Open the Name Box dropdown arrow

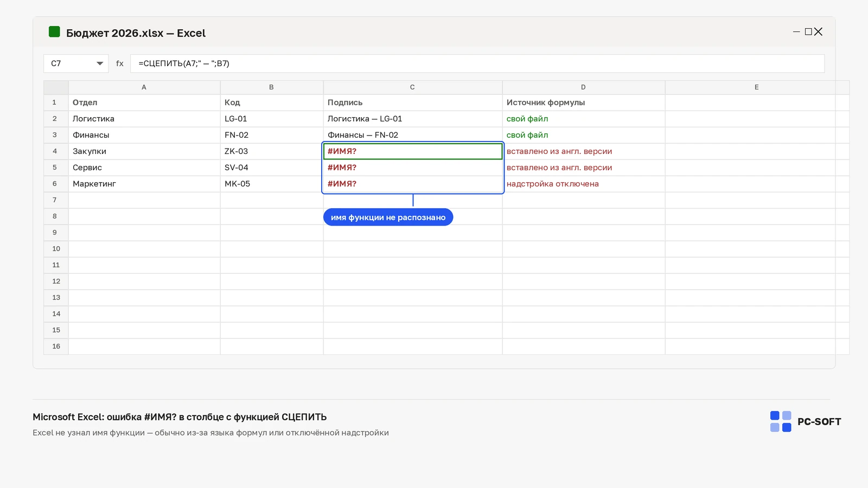(x=100, y=63)
